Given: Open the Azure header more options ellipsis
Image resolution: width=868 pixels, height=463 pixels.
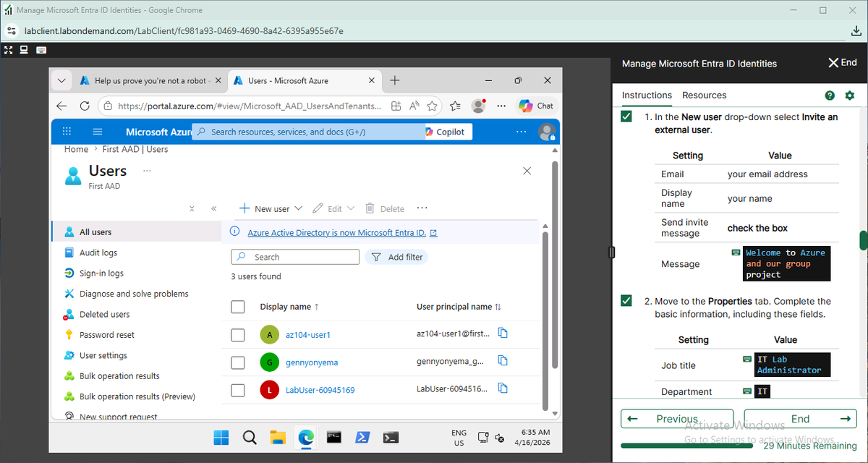Looking at the screenshot, I should pos(522,132).
